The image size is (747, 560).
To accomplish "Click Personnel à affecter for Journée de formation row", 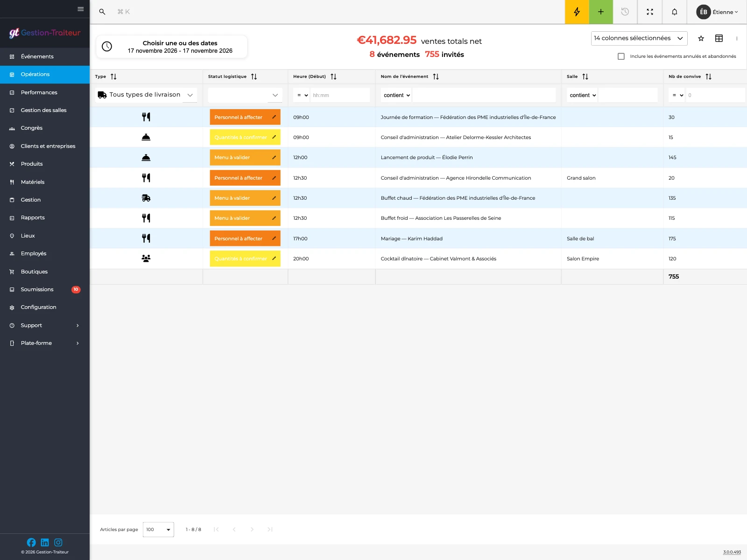I will [x=245, y=117].
